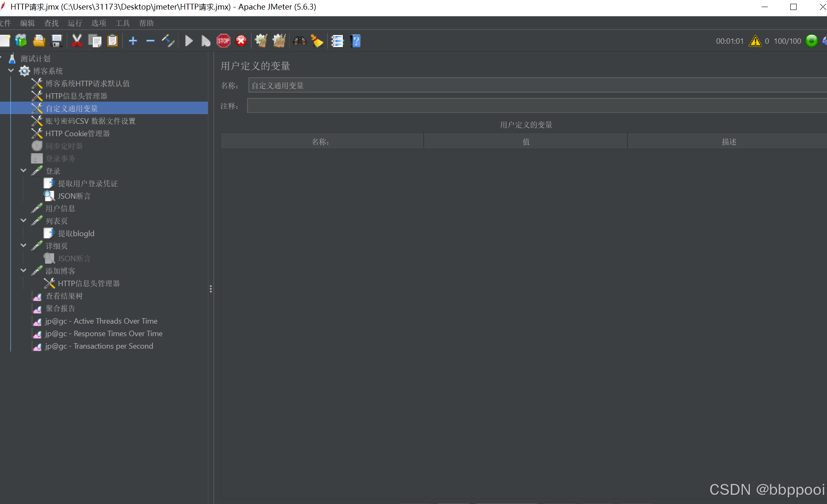Click the vertical pane divider handle

tap(211, 289)
